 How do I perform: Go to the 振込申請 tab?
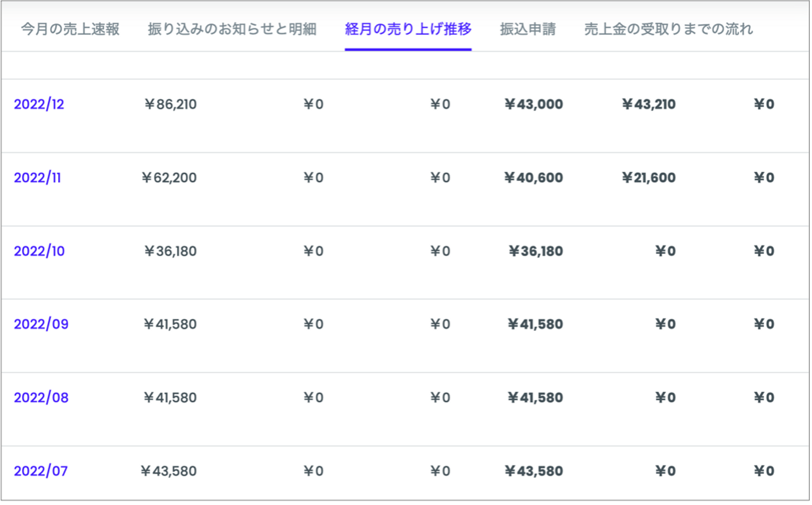527,29
